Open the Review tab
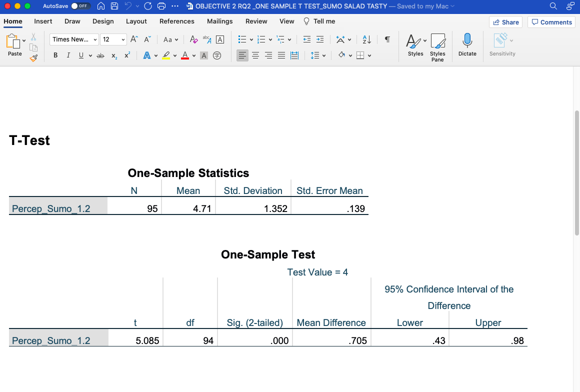The width and height of the screenshot is (580, 392). coord(256,21)
